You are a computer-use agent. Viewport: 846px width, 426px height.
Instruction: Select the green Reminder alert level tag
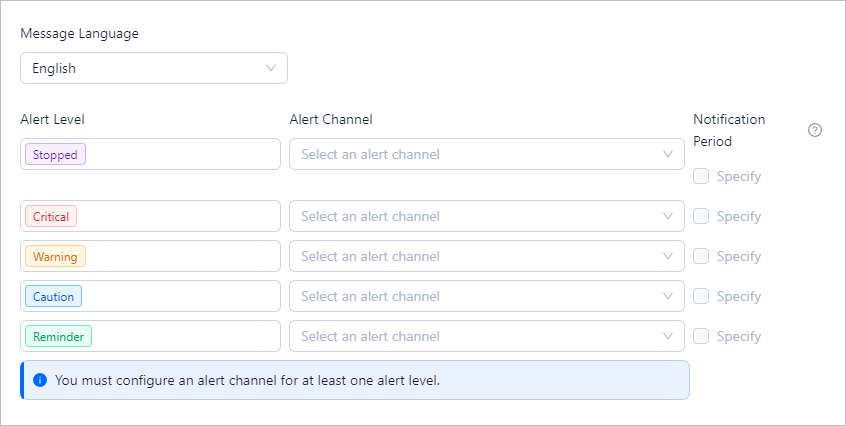click(58, 337)
